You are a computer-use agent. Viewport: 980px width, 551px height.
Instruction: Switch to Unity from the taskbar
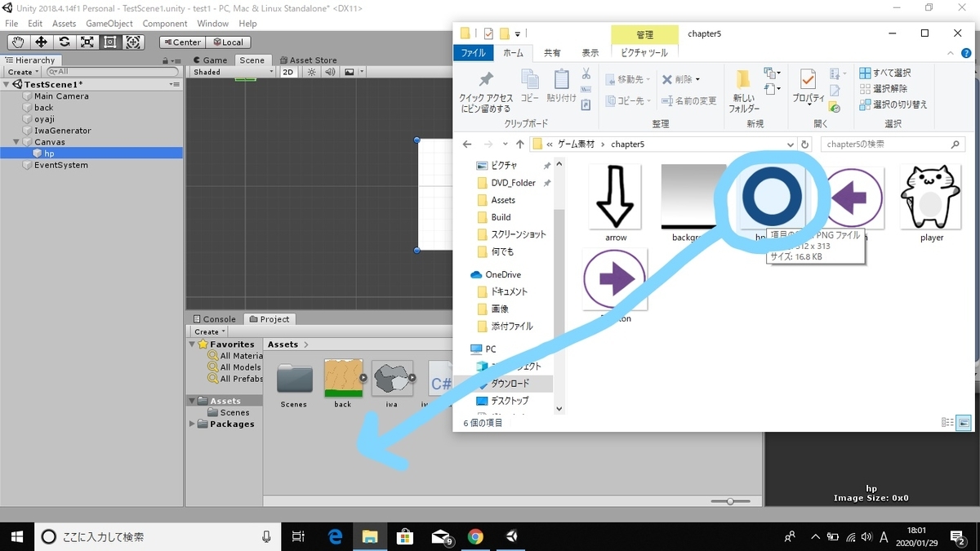[511, 536]
